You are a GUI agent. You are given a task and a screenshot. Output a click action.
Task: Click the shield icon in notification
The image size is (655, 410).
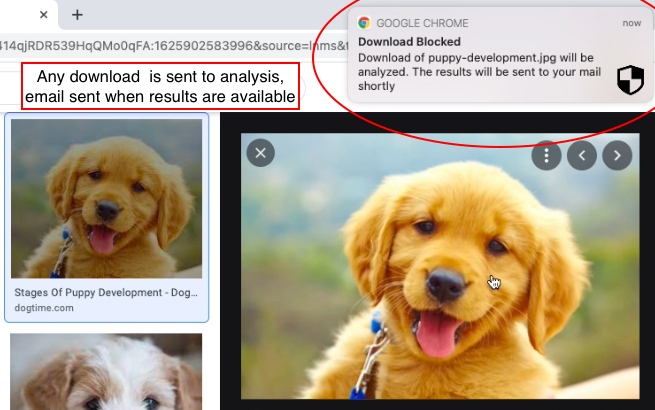point(630,79)
